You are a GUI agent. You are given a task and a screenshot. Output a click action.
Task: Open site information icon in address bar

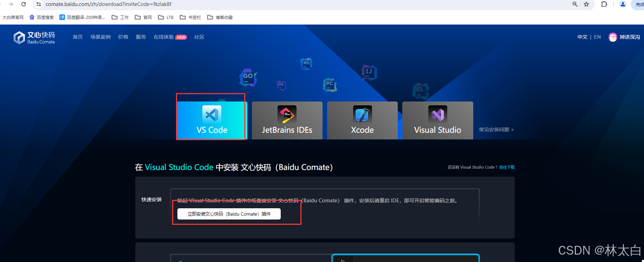39,4
